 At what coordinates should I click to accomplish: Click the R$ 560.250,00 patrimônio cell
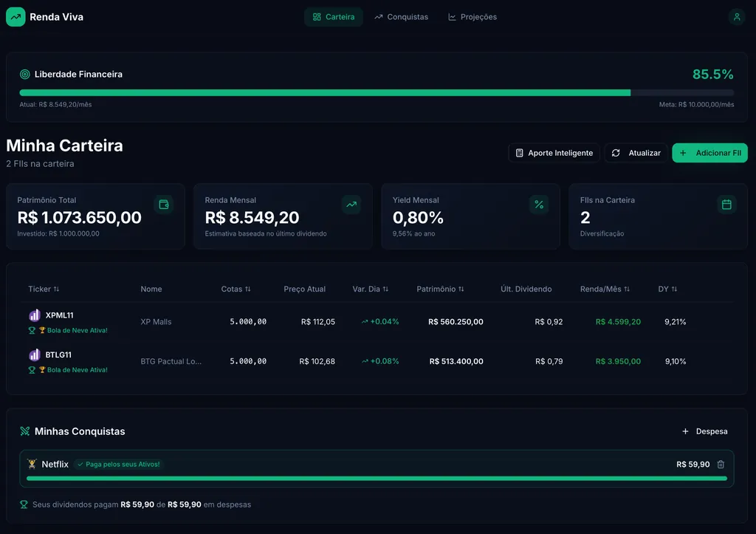tap(456, 322)
